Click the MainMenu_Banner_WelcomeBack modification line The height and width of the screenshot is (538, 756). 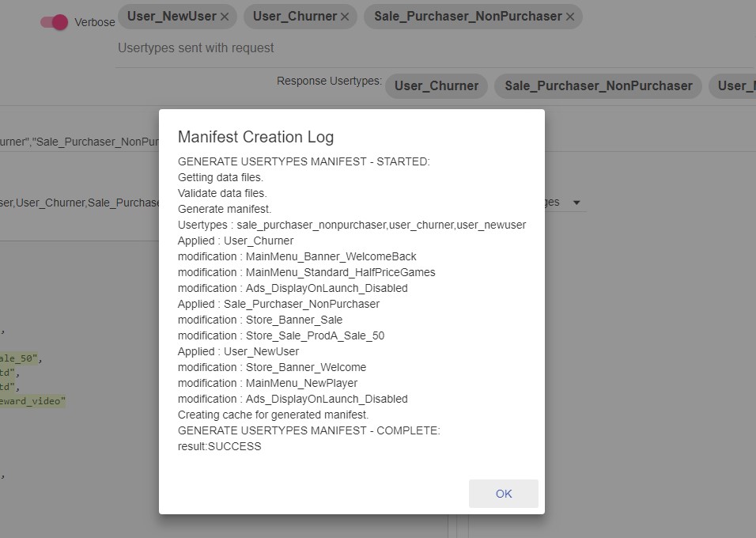tap(297, 256)
